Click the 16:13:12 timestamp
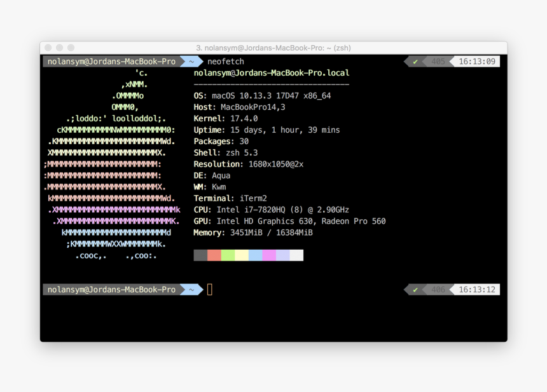Image resolution: width=547 pixels, height=392 pixels. point(476,290)
